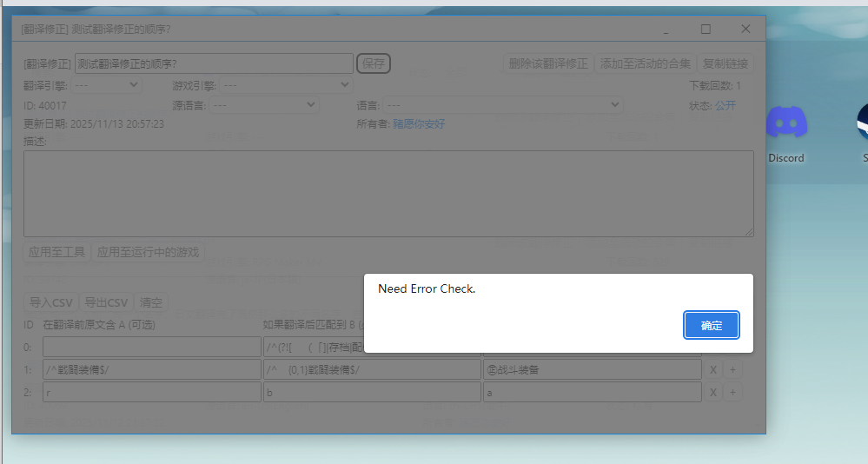
Task: Click 添加至活动的合集 button
Action: pos(646,63)
